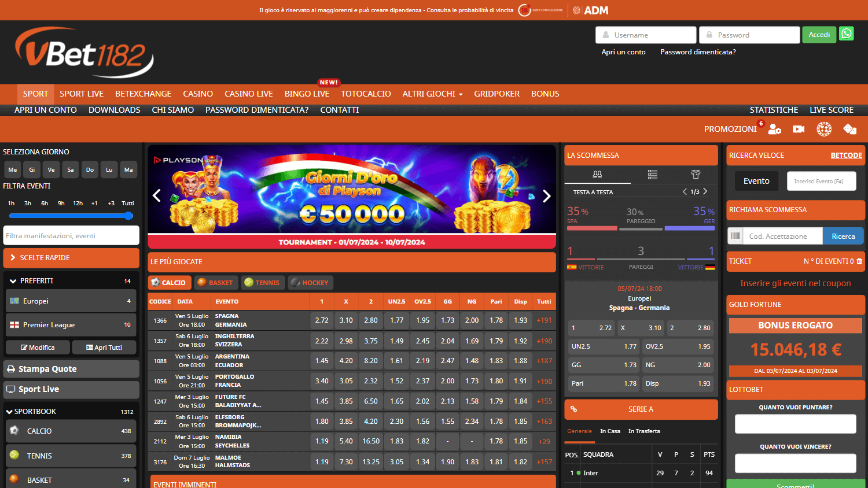Open the user settings icon
The image size is (868, 488).
point(774,129)
